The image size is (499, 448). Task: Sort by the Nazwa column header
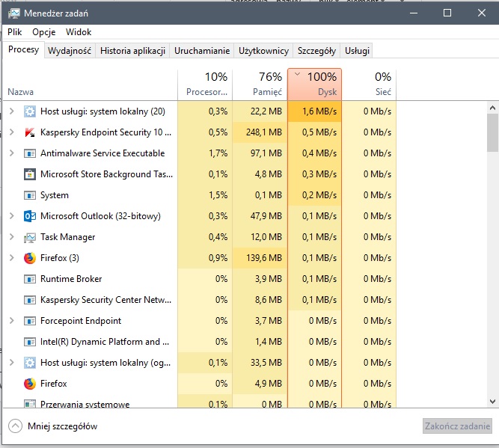pos(90,85)
